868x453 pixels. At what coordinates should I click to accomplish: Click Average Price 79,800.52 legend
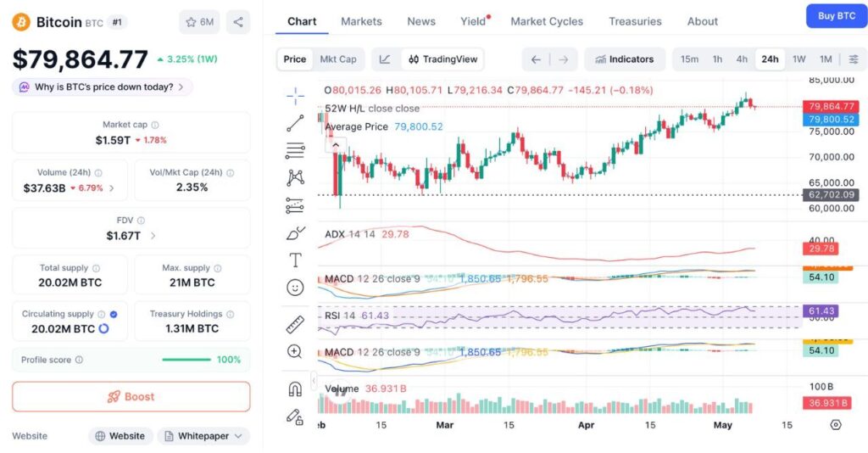(384, 126)
